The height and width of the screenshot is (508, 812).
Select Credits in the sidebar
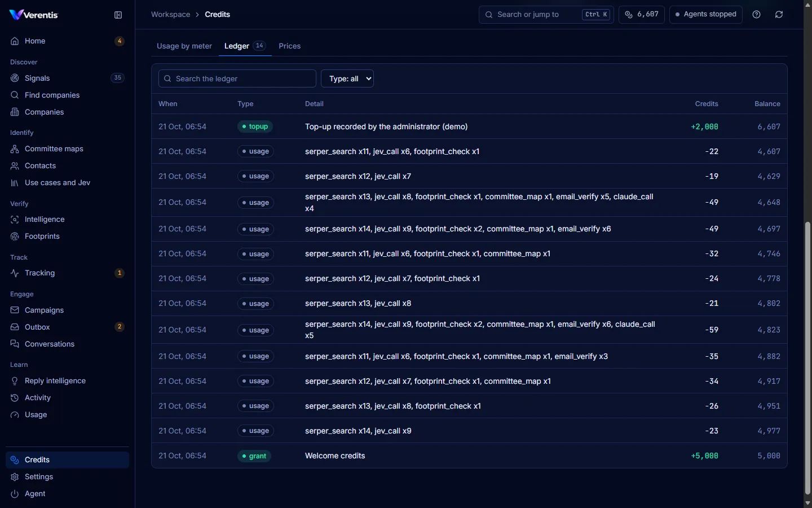(x=67, y=459)
